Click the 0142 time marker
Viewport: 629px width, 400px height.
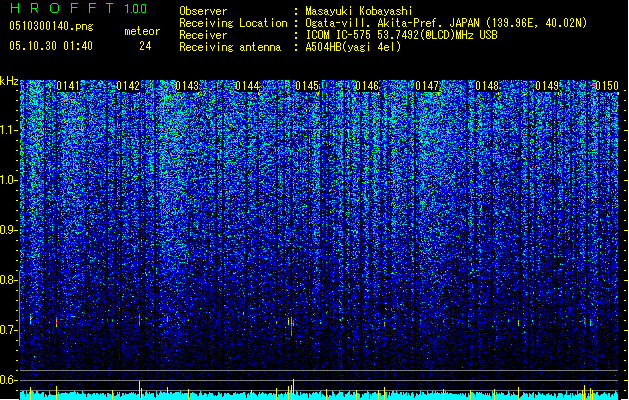coord(128,86)
